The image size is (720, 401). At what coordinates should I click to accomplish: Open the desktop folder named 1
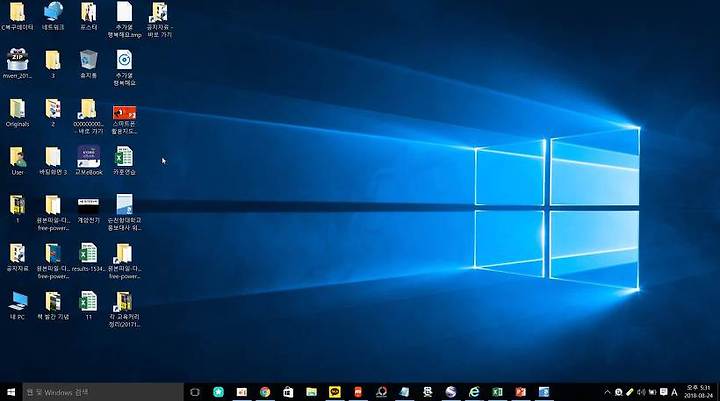(17, 209)
